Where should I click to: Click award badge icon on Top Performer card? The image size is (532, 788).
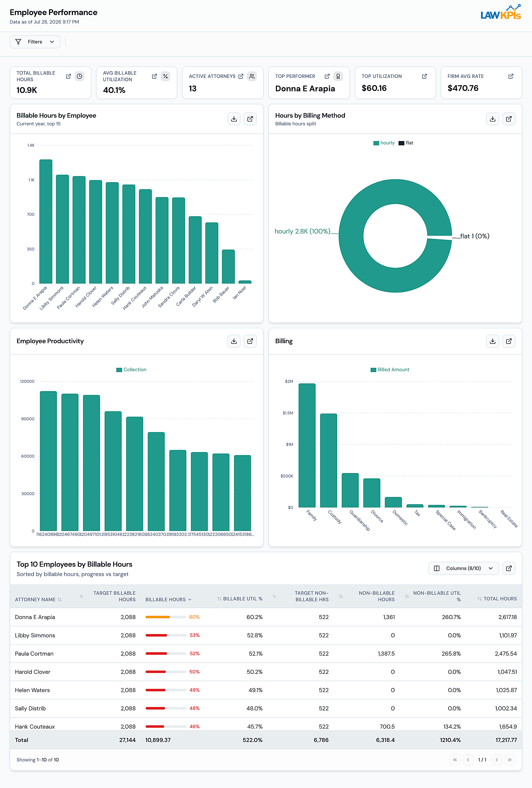(x=338, y=76)
